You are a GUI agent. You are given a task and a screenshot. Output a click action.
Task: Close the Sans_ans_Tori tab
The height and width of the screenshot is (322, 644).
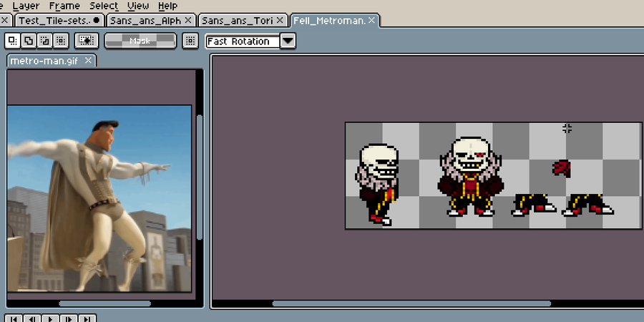pyautogui.click(x=280, y=20)
